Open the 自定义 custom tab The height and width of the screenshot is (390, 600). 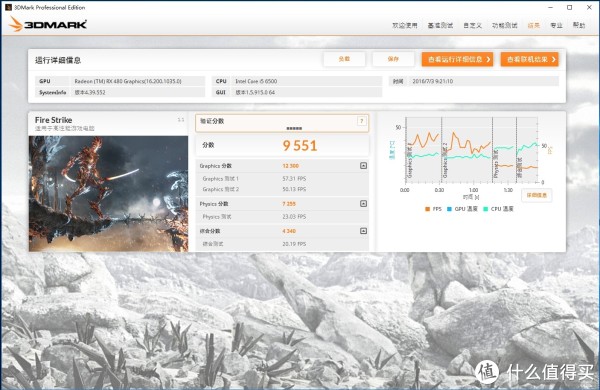click(x=472, y=25)
